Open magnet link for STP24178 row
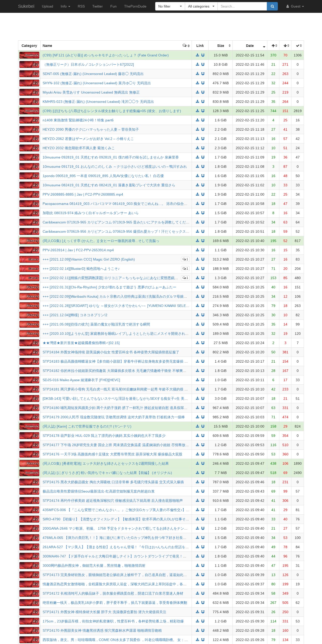The image size is (322, 644). click(x=203, y=436)
